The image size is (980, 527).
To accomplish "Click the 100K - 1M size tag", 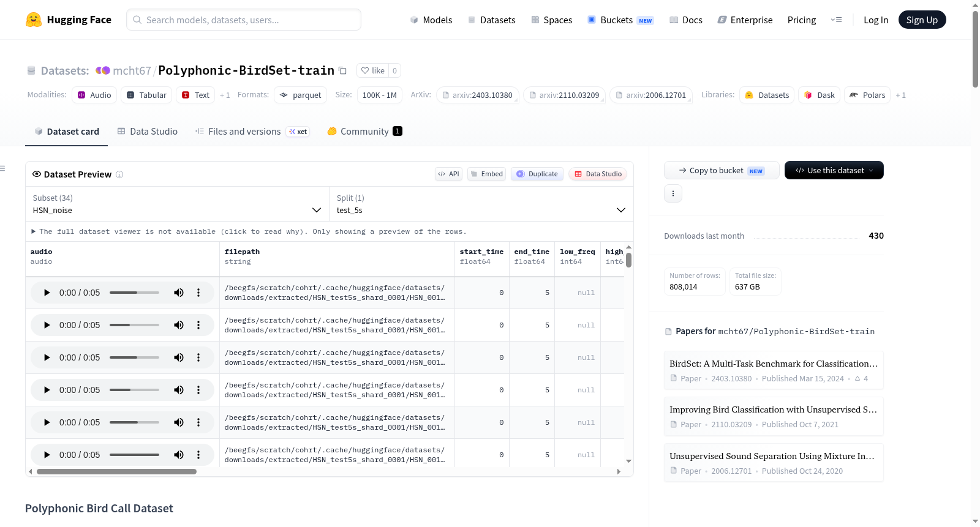I will point(380,95).
